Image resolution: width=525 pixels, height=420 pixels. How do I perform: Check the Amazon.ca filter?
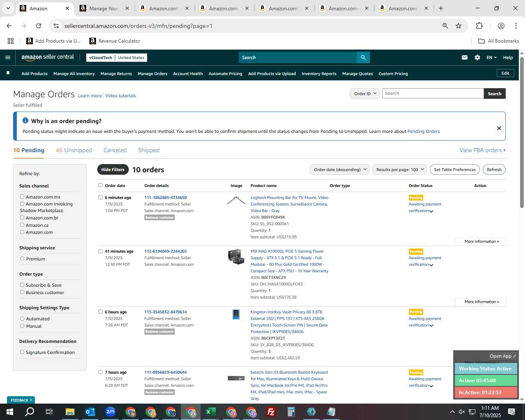pyautogui.click(x=22, y=225)
